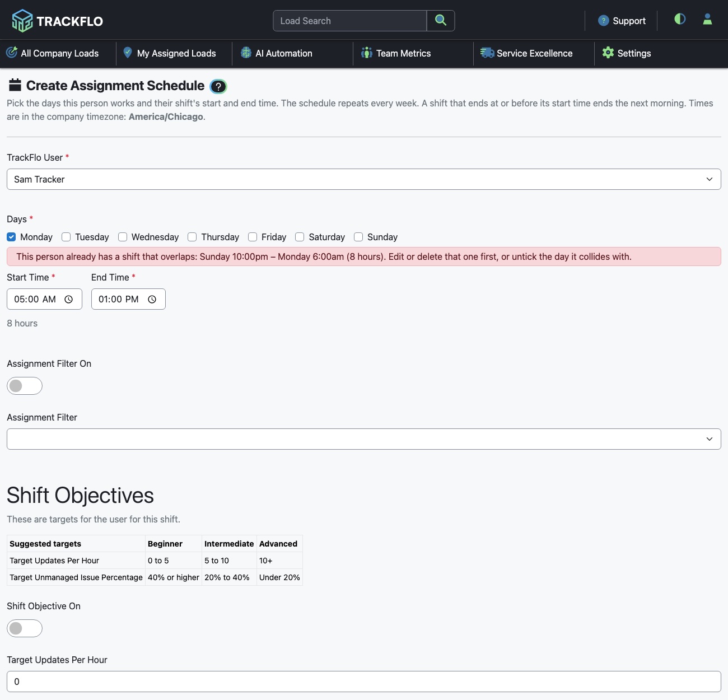Click the Start Time field showing 05:00 AM

45,299
